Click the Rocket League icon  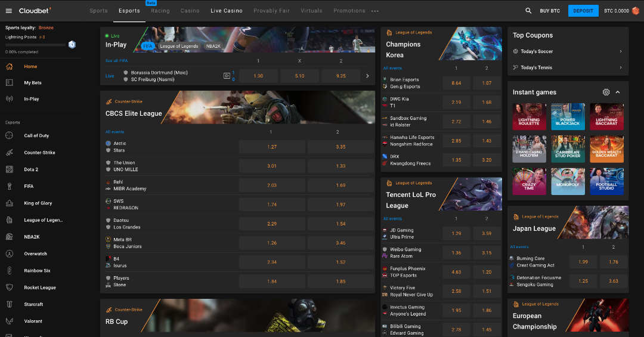pos(10,287)
